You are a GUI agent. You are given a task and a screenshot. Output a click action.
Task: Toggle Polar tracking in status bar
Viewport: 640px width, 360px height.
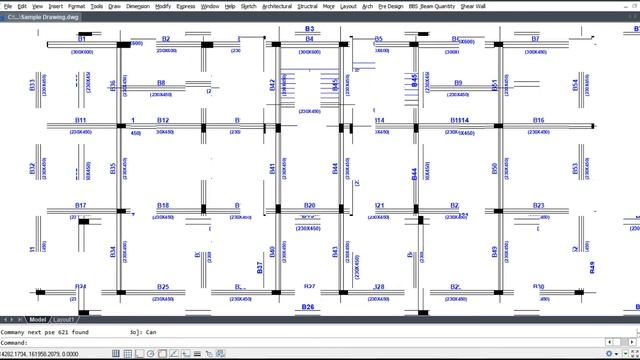[x=151, y=353]
